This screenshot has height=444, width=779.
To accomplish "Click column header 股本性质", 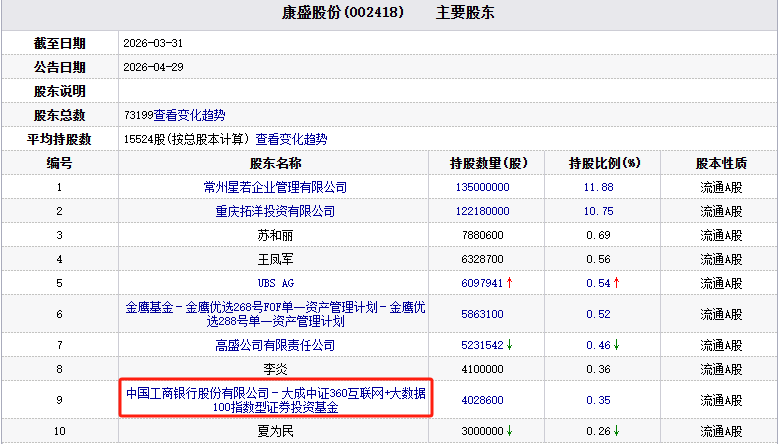I will (x=721, y=163).
